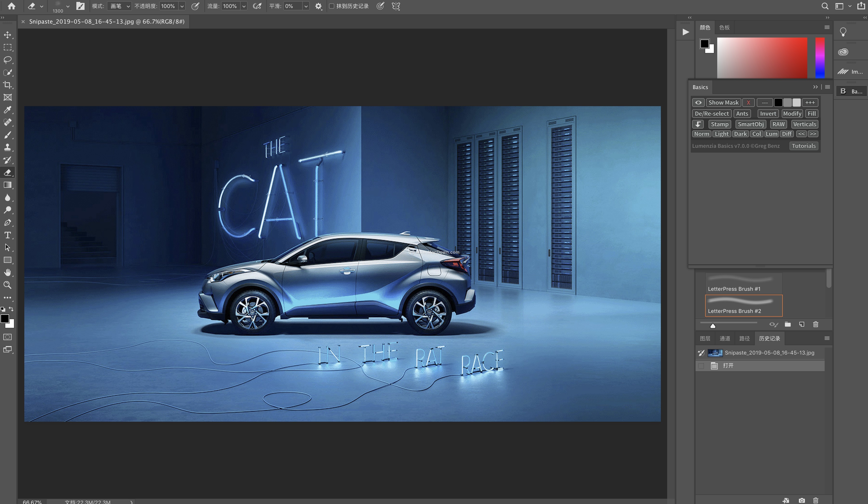Select the Gradient tool
Screen dimensions: 868x504
click(7, 185)
